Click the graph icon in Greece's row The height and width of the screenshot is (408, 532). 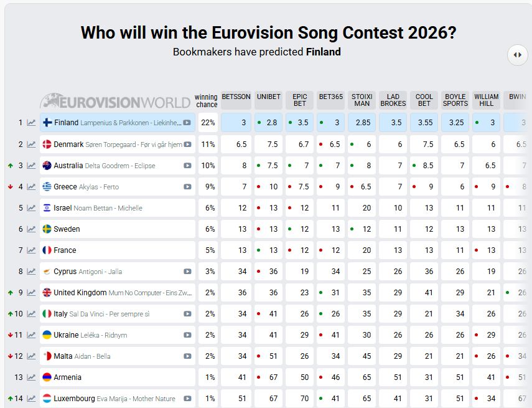click(x=31, y=187)
